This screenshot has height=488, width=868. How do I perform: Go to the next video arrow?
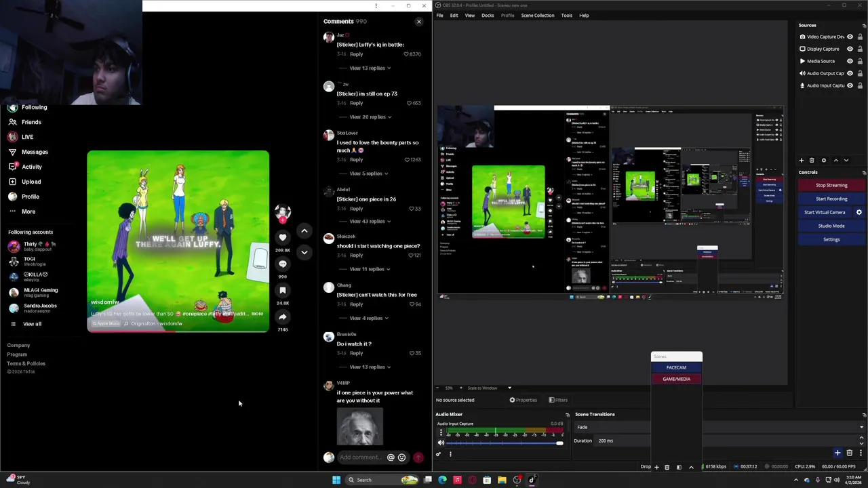(x=304, y=252)
